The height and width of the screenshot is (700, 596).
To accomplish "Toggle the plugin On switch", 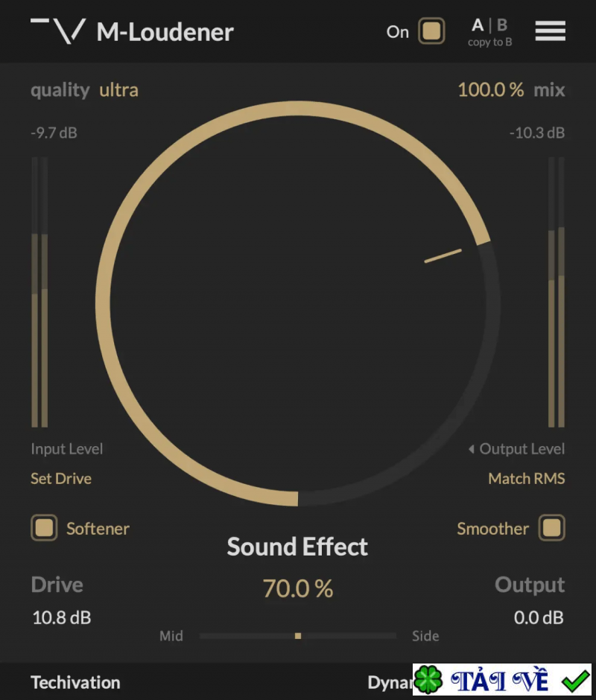I will (431, 31).
